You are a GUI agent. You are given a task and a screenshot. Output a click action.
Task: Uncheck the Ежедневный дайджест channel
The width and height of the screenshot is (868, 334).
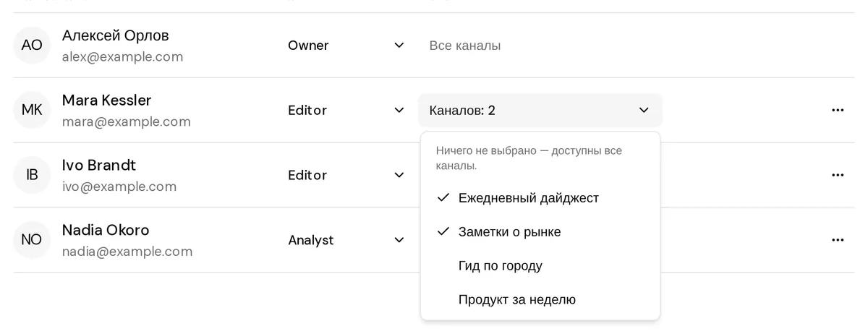[540, 197]
